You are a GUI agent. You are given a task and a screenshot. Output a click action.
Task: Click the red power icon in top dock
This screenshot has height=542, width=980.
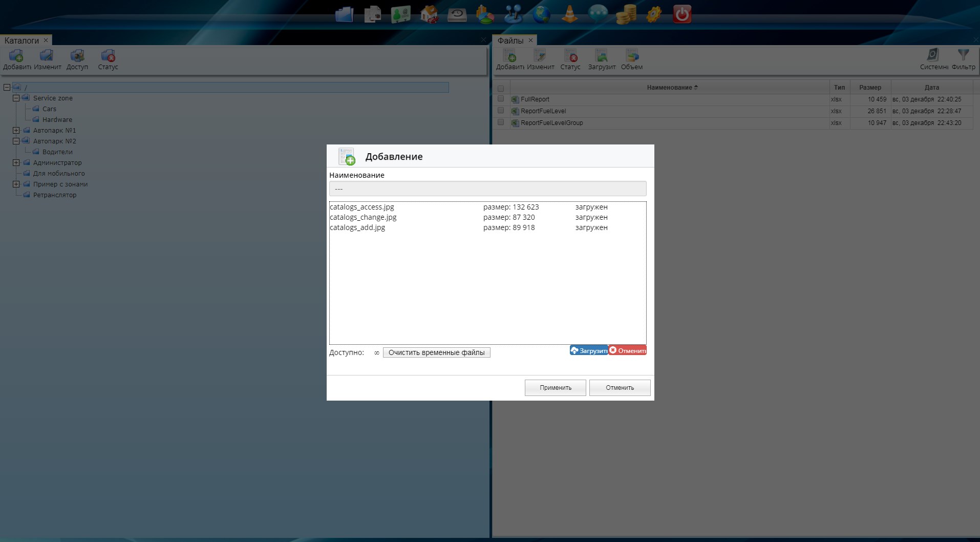[681, 14]
